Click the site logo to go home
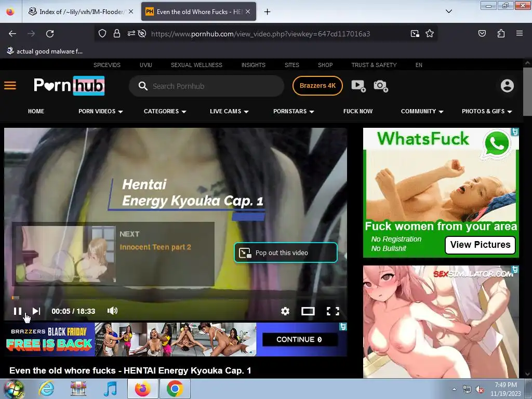This screenshot has width=532, height=399. coord(69,86)
